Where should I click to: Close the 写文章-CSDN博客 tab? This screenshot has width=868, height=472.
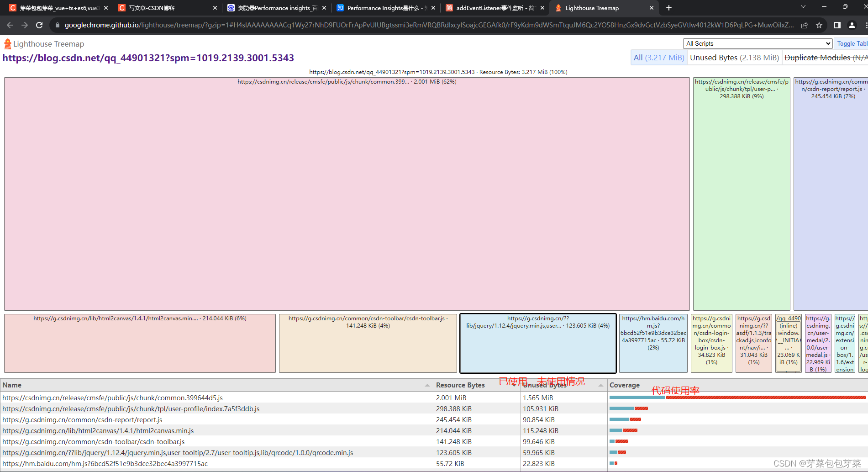point(215,8)
